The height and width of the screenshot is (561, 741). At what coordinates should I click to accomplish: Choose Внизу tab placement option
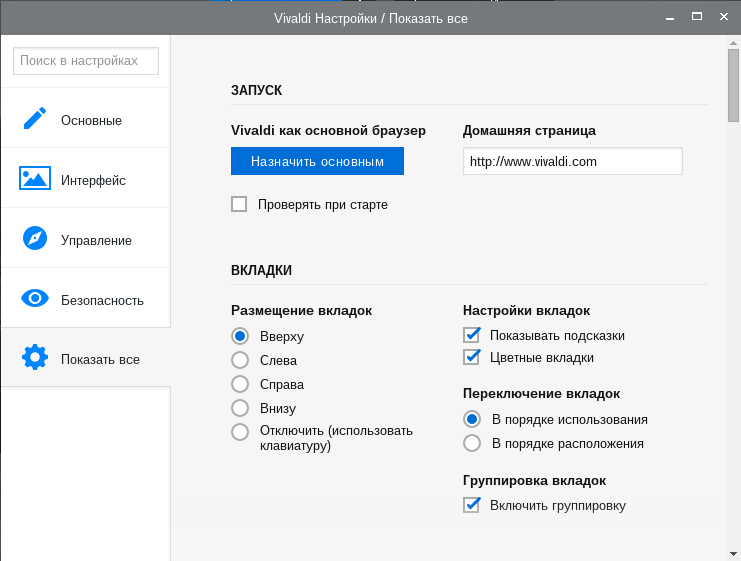point(240,408)
